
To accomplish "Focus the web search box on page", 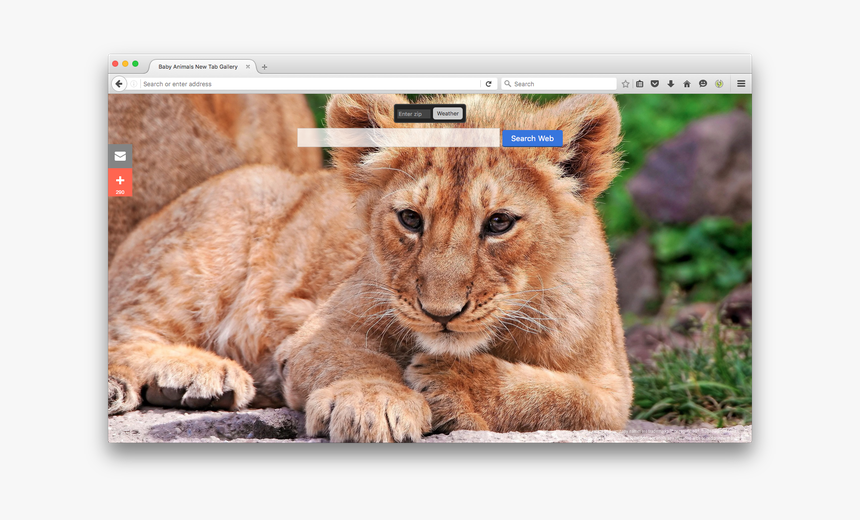I will (x=398, y=138).
